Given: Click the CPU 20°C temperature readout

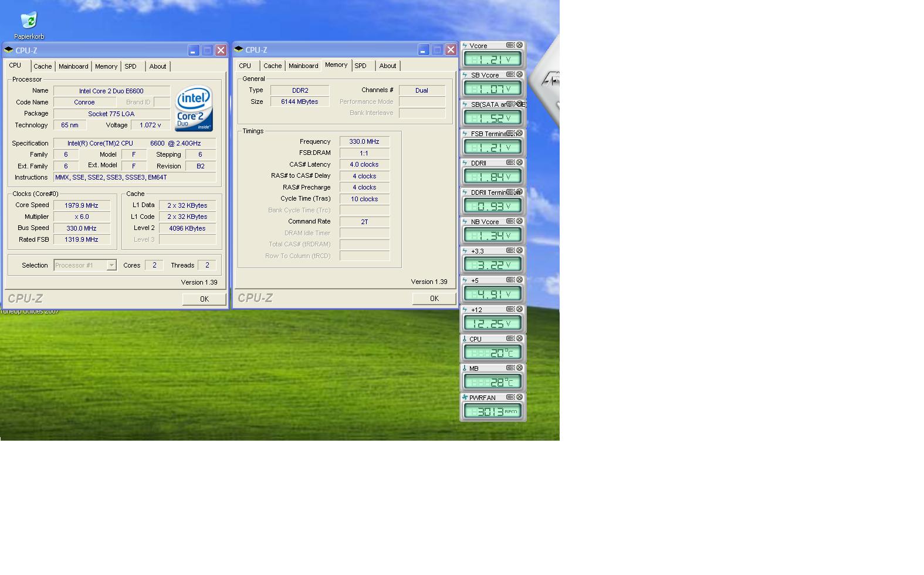Looking at the screenshot, I should 493,353.
